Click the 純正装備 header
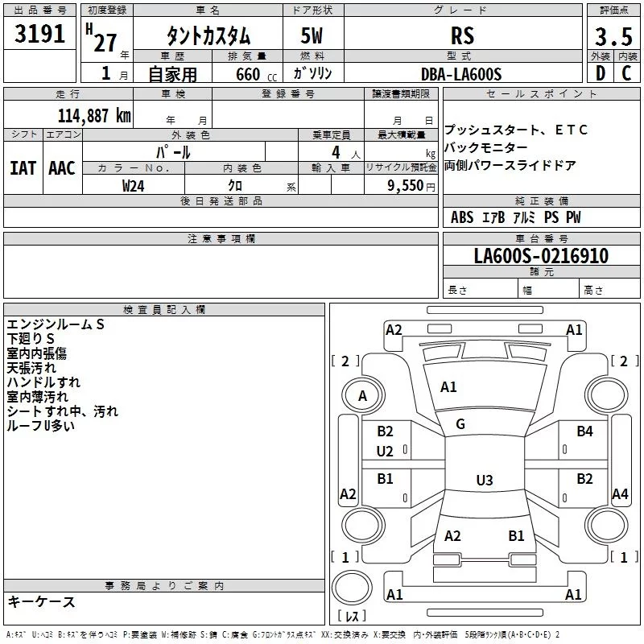644x644 pixels. coord(541,200)
